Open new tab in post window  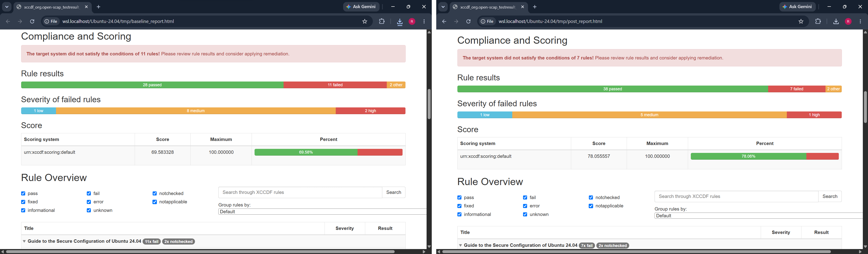coord(535,7)
